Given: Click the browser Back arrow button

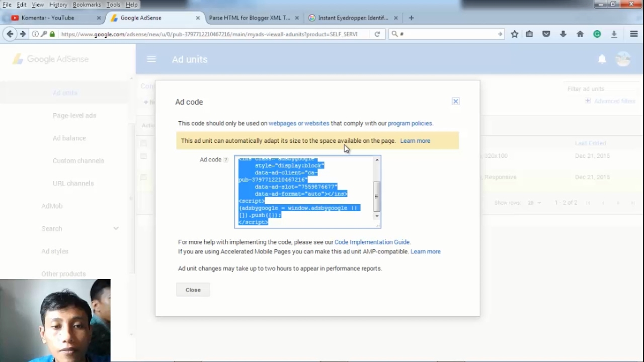Looking at the screenshot, I should [10, 34].
